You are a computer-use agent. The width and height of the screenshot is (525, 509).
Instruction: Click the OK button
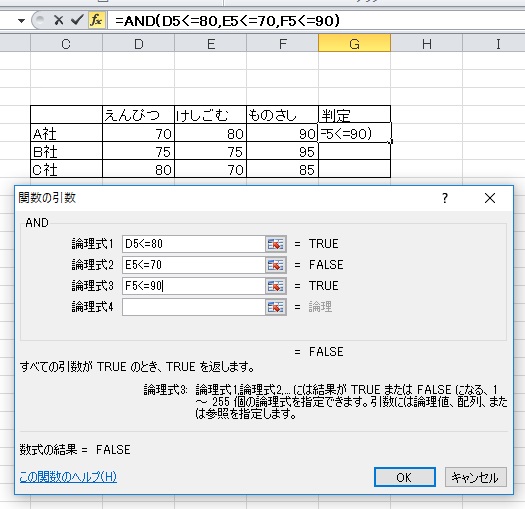point(405,477)
